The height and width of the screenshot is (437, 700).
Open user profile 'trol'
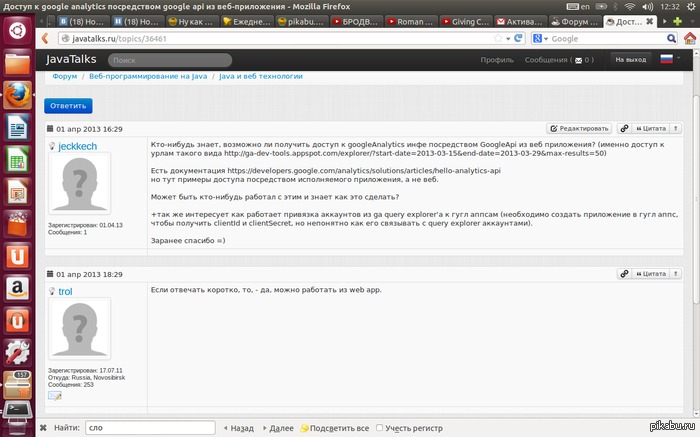coord(65,291)
